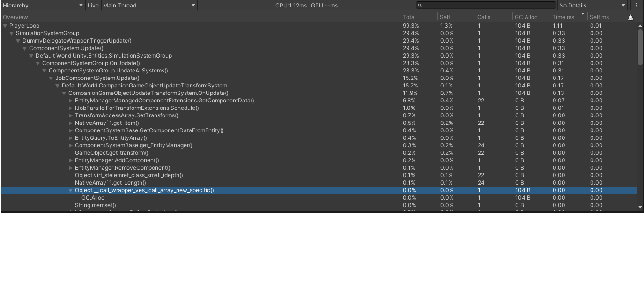Expand the IJobParallelForTransformExtensions.Schedule row
Image resolution: width=644 pixels, height=303 pixels.
[x=70, y=108]
